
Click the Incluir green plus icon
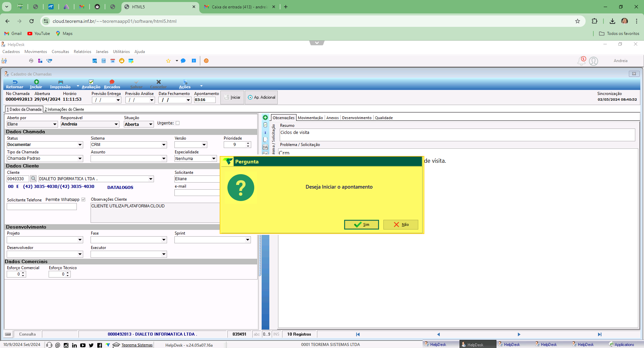point(36,82)
